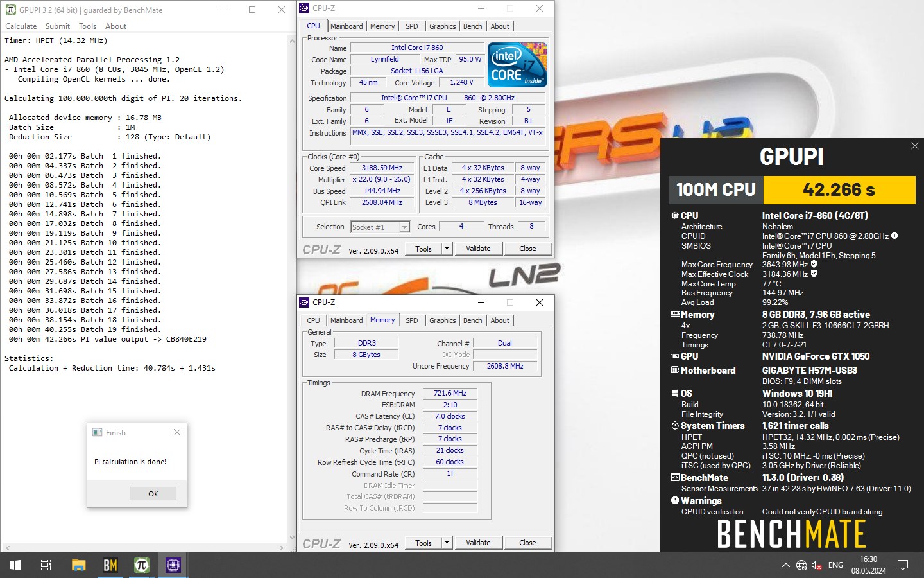The width and height of the screenshot is (924, 578).
Task: Click the Warnings alert icon
Action: tap(675, 500)
